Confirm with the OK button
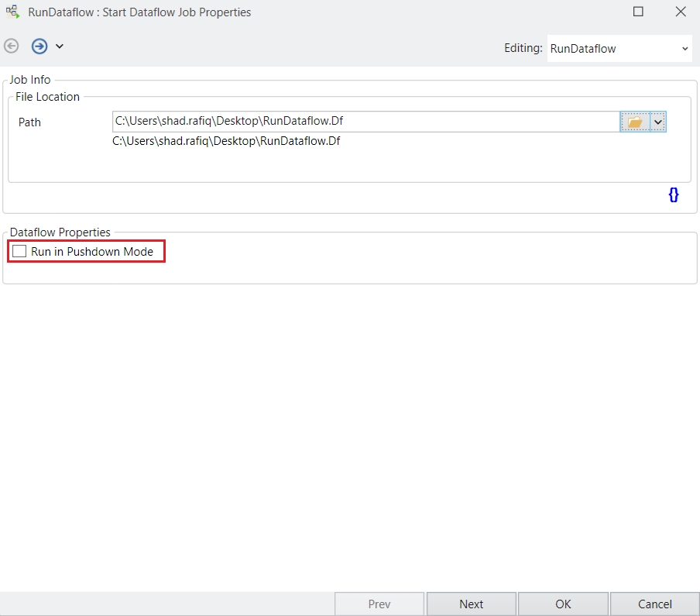Viewport: 700px width, 616px height. coord(563,604)
